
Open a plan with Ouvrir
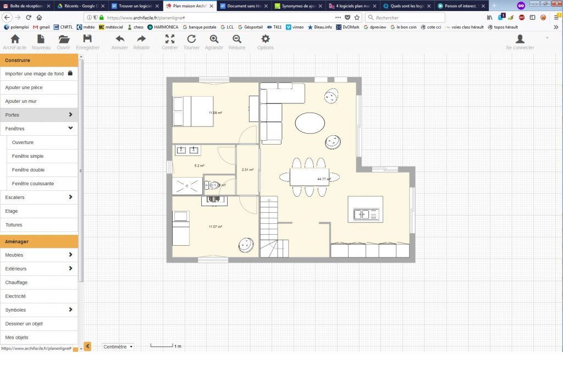click(x=64, y=39)
